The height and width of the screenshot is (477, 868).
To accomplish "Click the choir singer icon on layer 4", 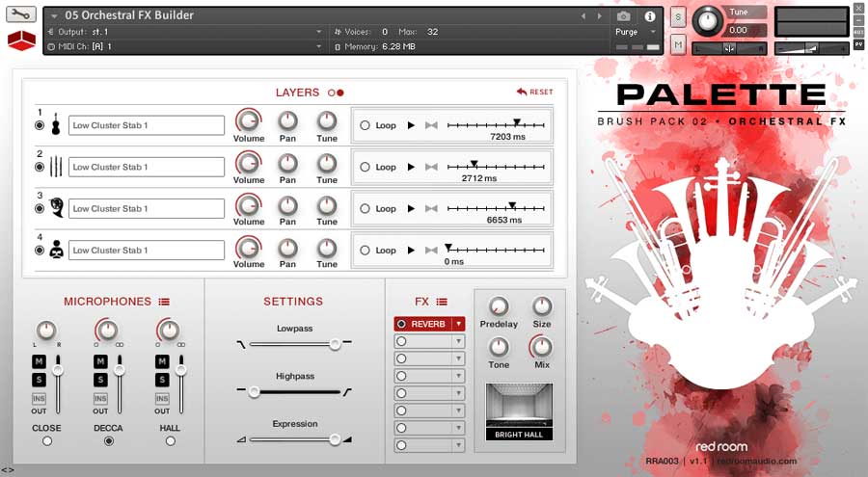I will pyautogui.click(x=56, y=251).
